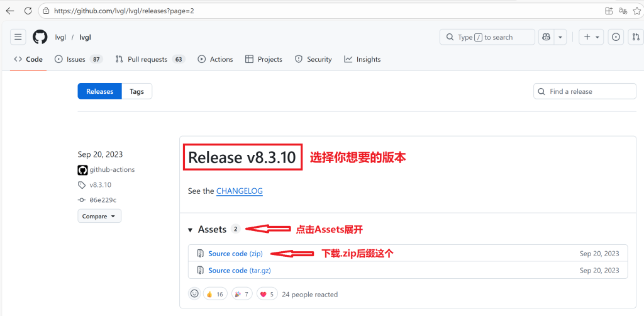The image size is (644, 316).
Task: Toggle the party popper reaction with 7
Action: click(x=241, y=294)
